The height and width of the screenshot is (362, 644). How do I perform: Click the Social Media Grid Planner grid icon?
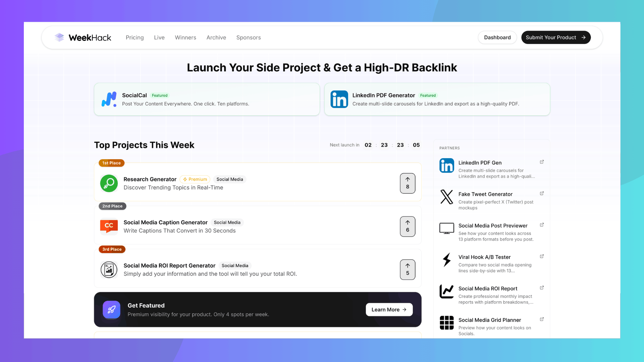(x=446, y=323)
